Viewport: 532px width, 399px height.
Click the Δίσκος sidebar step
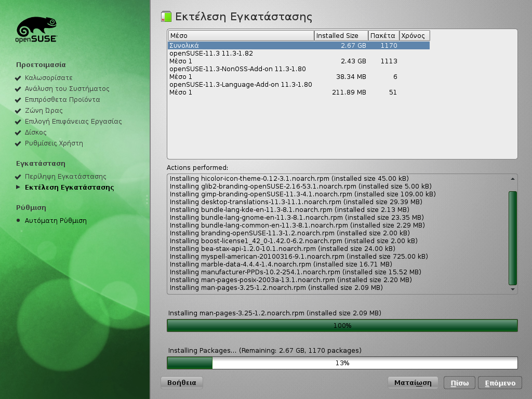[36, 132]
